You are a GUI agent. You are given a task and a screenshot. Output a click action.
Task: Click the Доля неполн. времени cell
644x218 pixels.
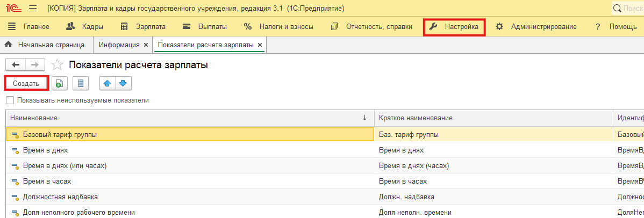493,212
